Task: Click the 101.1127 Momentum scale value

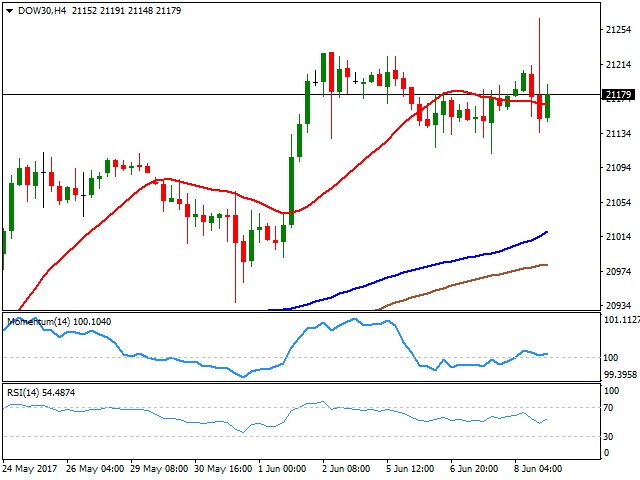Action: click(618, 320)
